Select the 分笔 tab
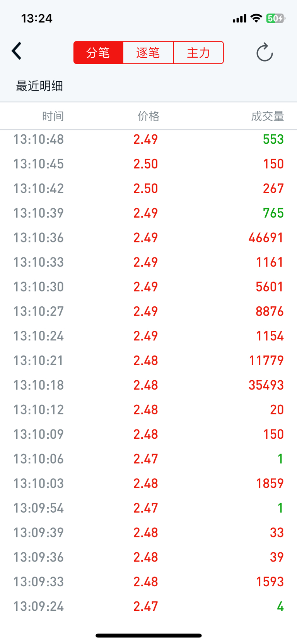Screen dimensions: 297x644 point(98,53)
